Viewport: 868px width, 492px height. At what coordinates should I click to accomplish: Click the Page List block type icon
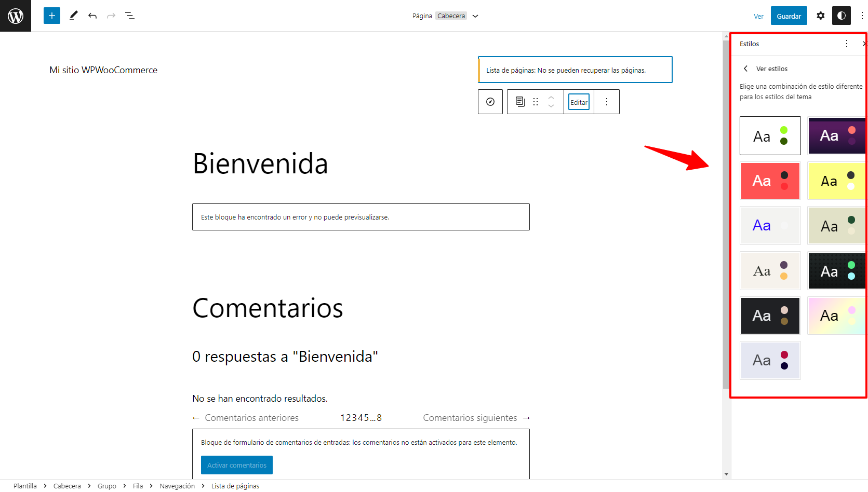coord(520,102)
